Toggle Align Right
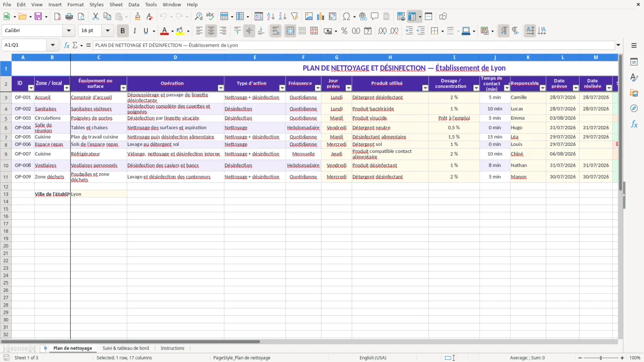This screenshot has height=362, width=644. [x=223, y=31]
